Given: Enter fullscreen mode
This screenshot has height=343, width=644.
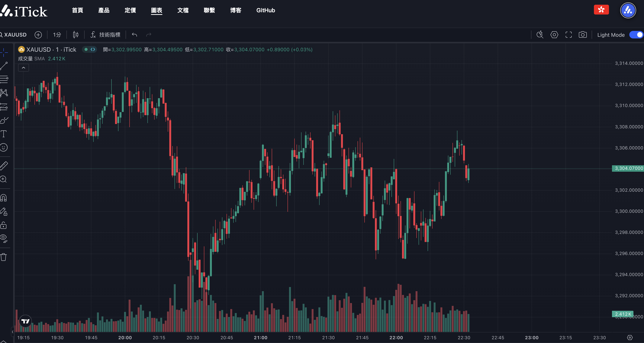Looking at the screenshot, I should click(568, 35).
